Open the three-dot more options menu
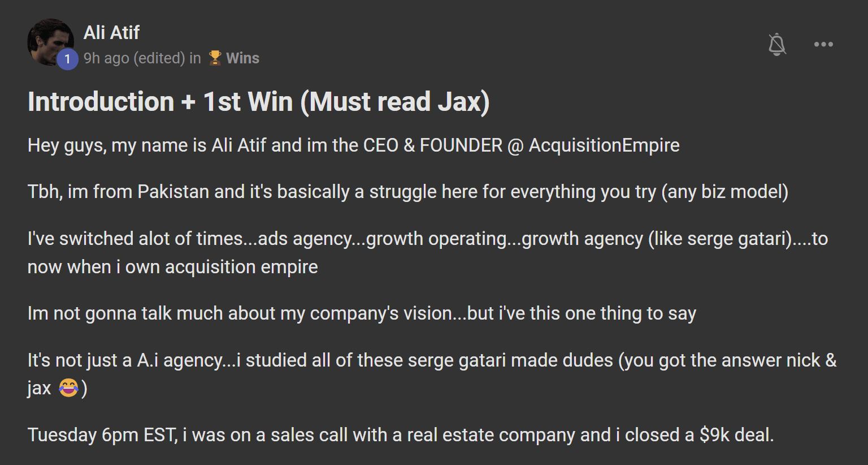Screen dimensions: 868x465 point(823,44)
